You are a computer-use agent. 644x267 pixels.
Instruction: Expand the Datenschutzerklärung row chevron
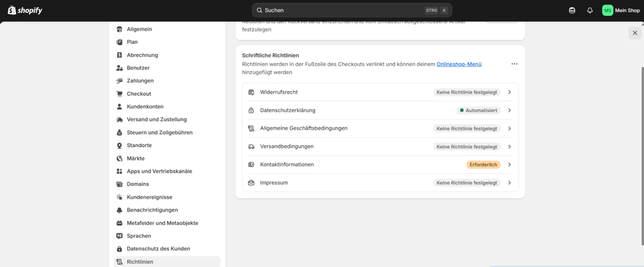[509, 110]
